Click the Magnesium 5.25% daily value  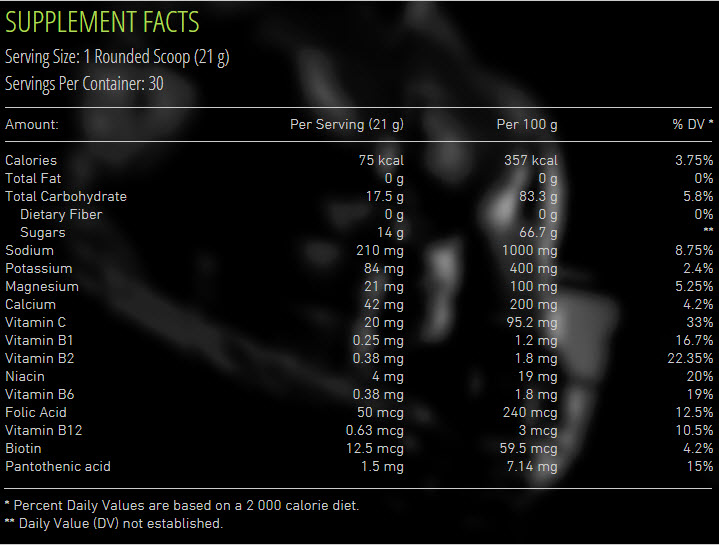point(692,286)
